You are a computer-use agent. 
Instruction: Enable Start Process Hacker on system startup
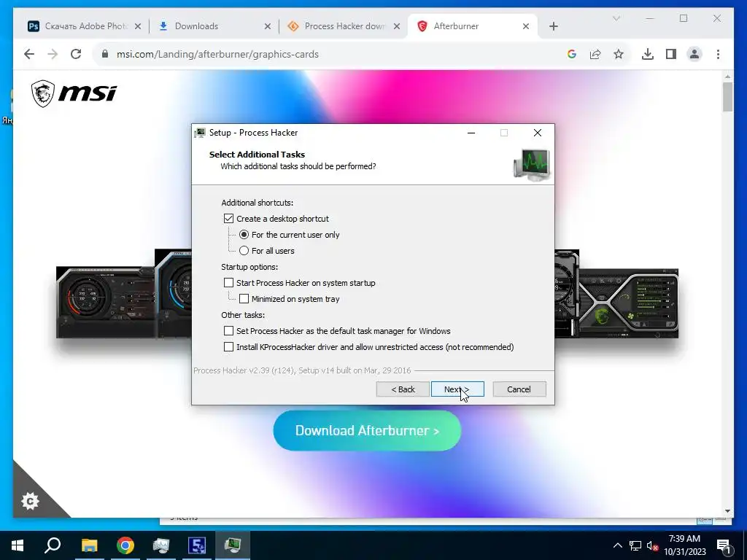pyautogui.click(x=228, y=283)
